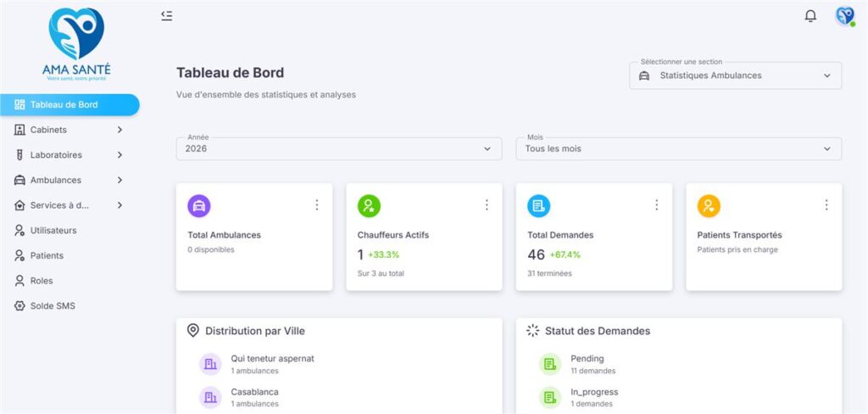Open the Année 2026 dropdown
Viewport: 868px width, 414px height.
coord(339,148)
